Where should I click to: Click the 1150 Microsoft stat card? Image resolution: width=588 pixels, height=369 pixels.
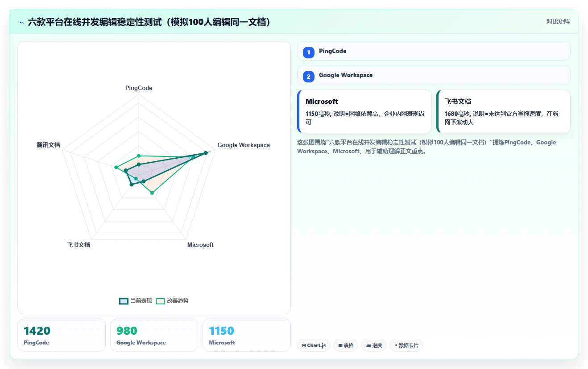[247, 335]
